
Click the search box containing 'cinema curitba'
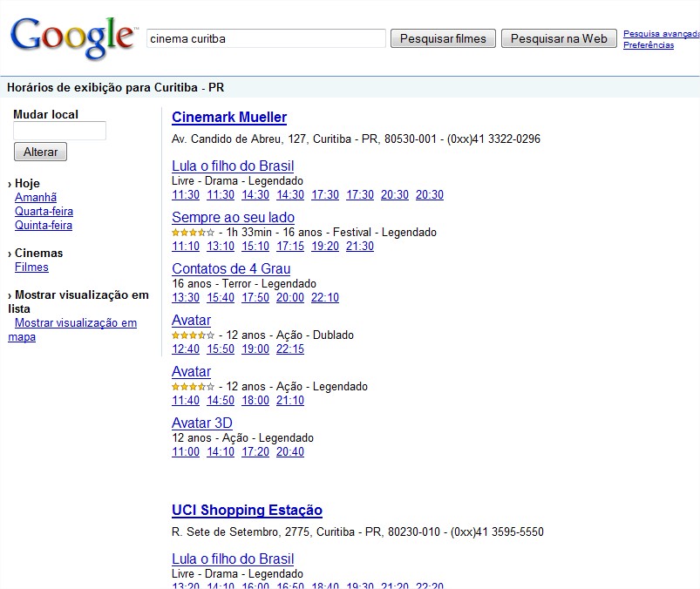pos(266,38)
